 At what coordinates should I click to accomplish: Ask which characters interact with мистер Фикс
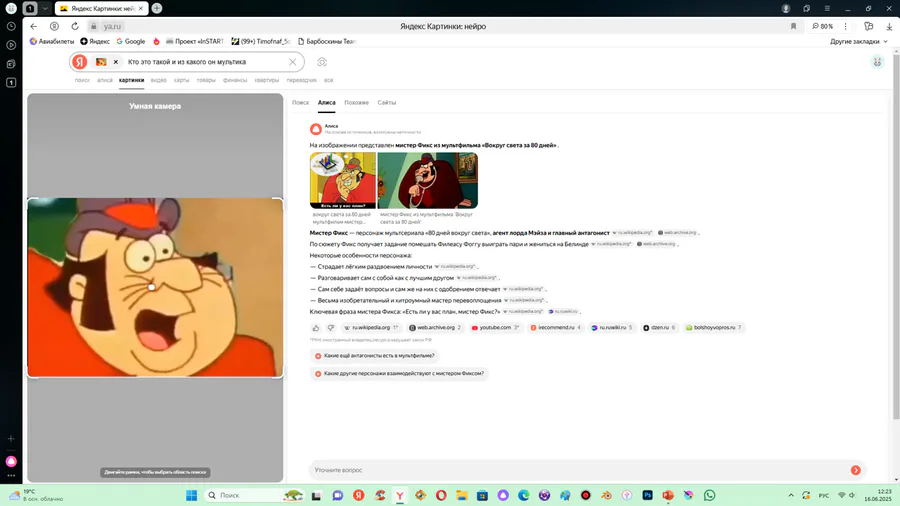[399, 373]
